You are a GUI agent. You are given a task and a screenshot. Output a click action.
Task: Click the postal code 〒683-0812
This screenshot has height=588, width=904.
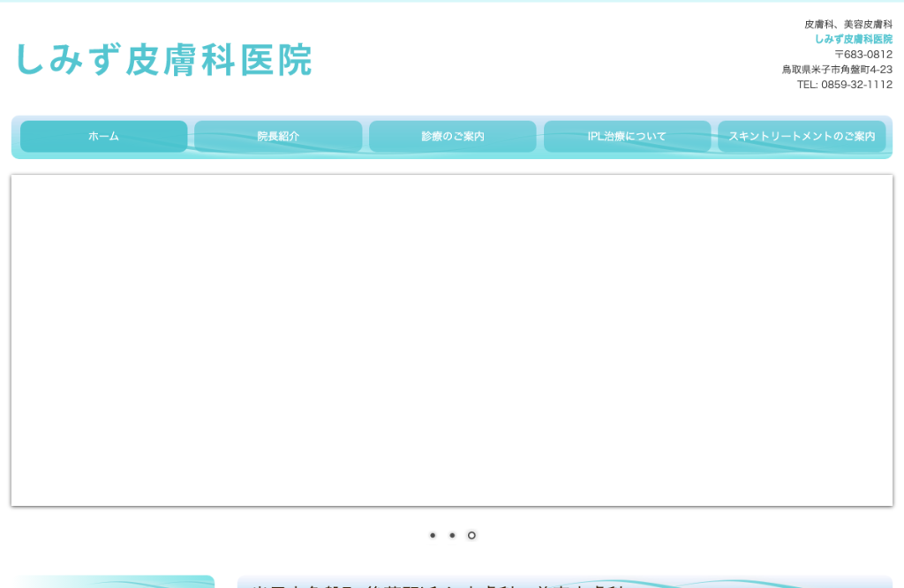(x=863, y=55)
